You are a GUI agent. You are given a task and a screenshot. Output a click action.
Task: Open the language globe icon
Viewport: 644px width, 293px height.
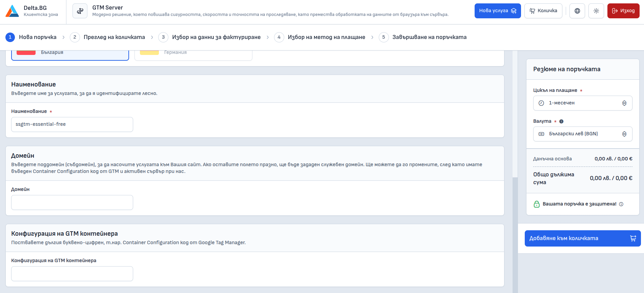point(577,11)
